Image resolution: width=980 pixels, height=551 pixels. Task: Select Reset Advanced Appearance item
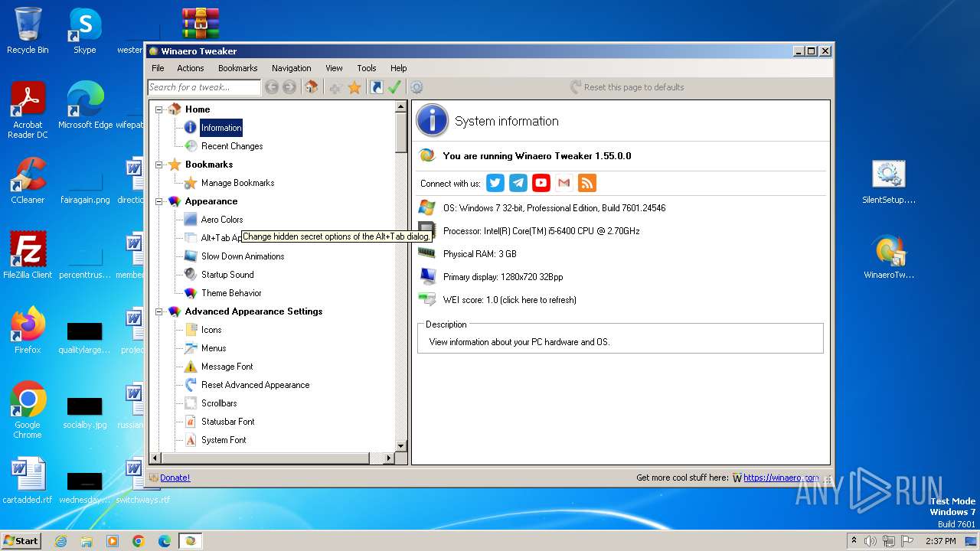(255, 385)
